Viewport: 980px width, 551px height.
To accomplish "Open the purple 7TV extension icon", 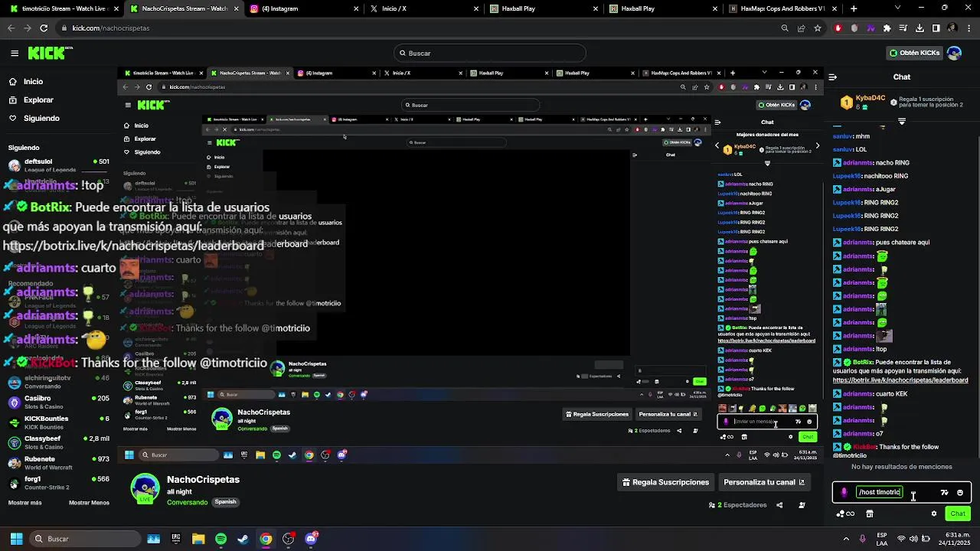I will 871,28.
